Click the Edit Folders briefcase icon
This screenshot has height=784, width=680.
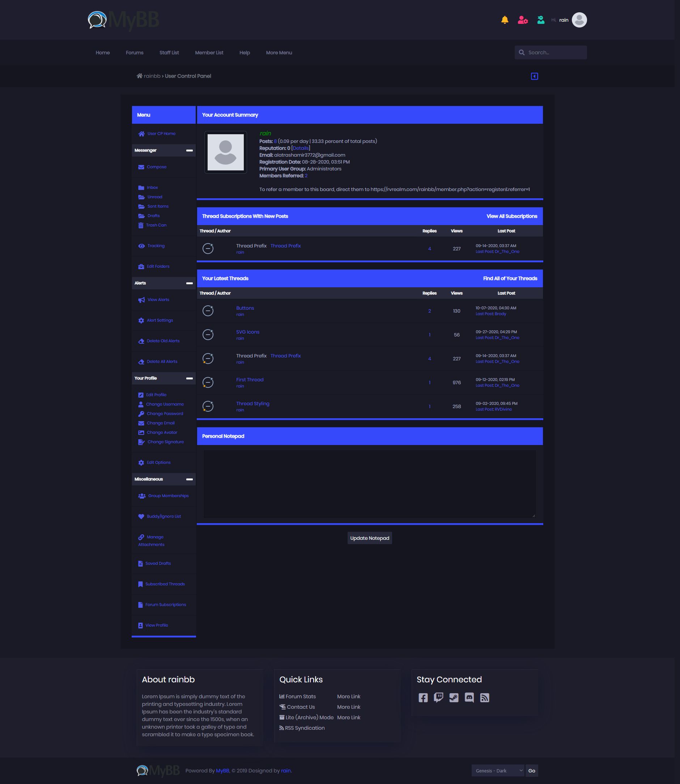coord(141,266)
